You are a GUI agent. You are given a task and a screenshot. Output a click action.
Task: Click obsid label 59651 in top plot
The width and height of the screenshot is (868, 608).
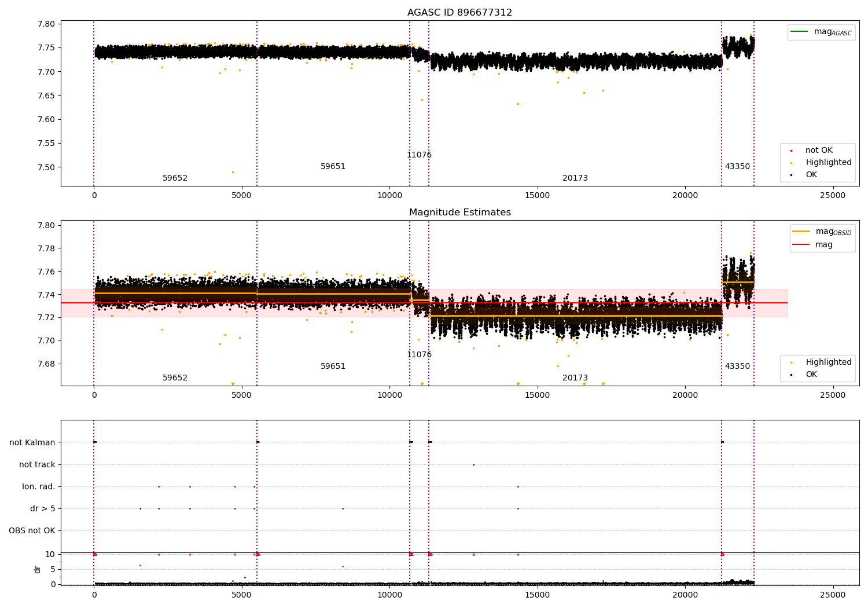333,167
